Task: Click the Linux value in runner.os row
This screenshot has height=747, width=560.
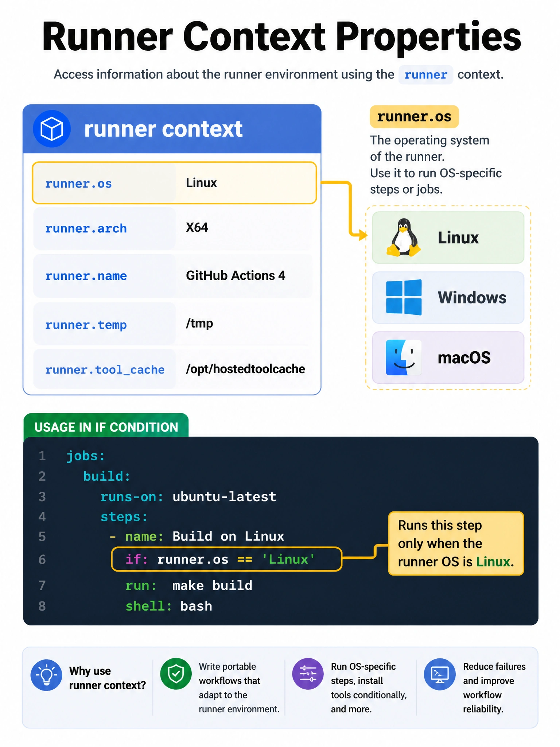Action: [x=201, y=183]
